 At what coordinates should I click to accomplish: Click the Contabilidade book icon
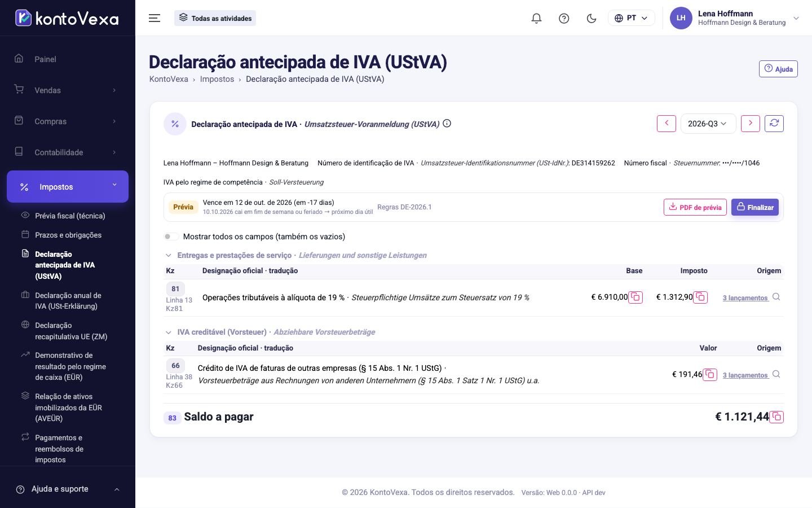(x=19, y=151)
